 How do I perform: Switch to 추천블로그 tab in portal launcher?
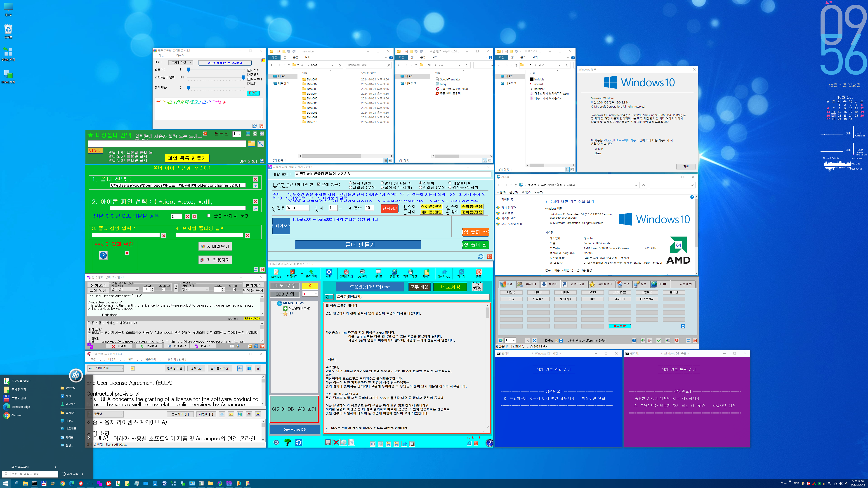[x=601, y=284]
